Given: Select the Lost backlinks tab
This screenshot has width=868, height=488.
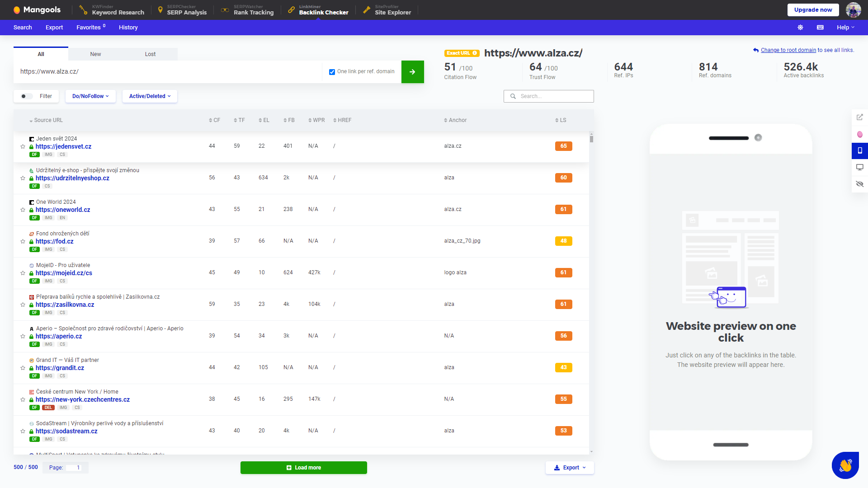Looking at the screenshot, I should [x=150, y=54].
